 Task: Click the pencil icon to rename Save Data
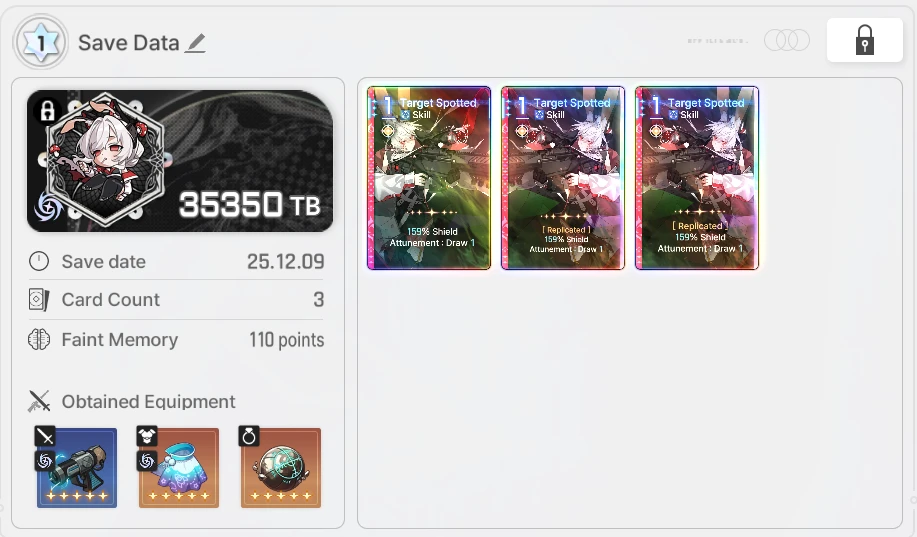[x=195, y=43]
